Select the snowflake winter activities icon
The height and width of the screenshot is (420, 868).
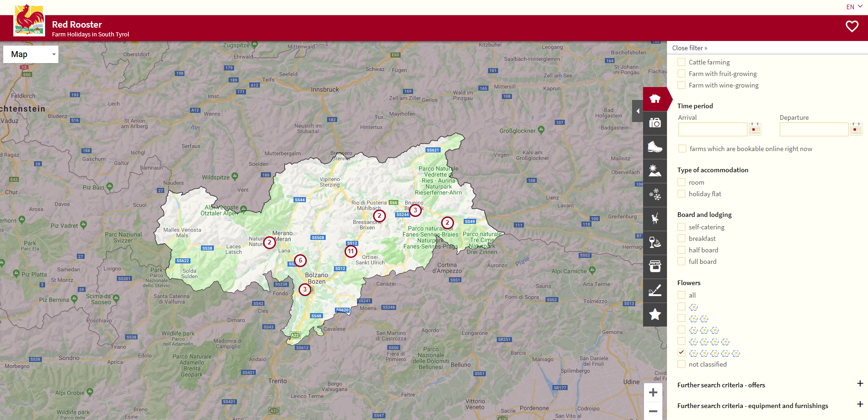click(x=655, y=195)
